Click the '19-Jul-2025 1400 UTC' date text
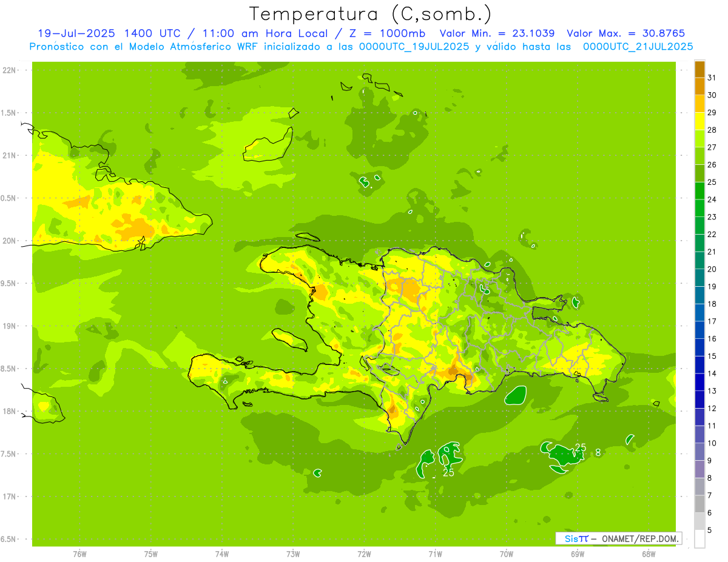728x562 pixels. pos(108,33)
